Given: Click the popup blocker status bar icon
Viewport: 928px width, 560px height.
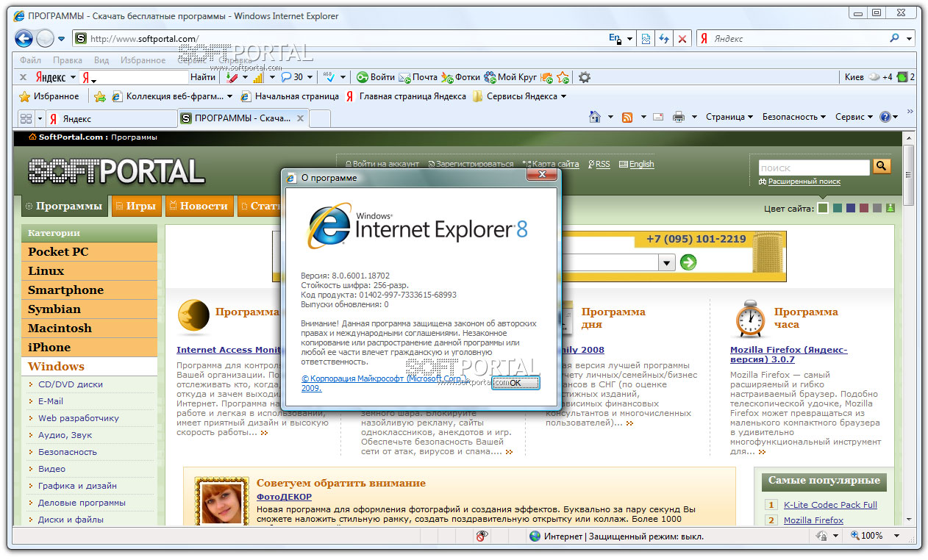Looking at the screenshot, I should (x=482, y=536).
